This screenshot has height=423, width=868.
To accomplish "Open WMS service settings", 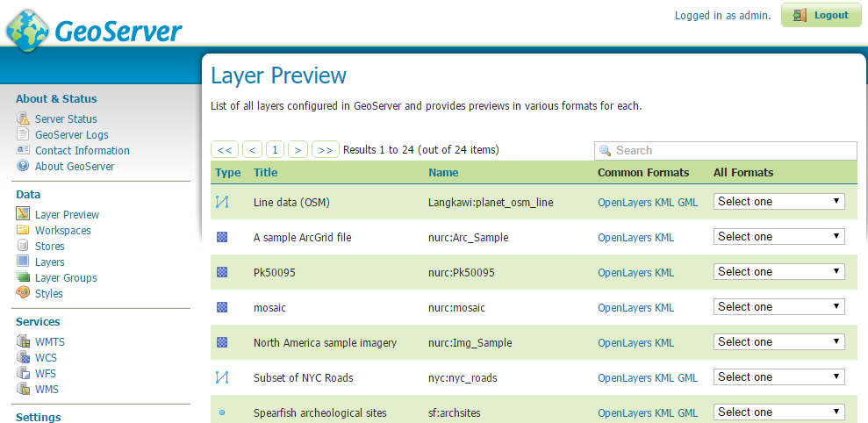I will [x=47, y=390].
